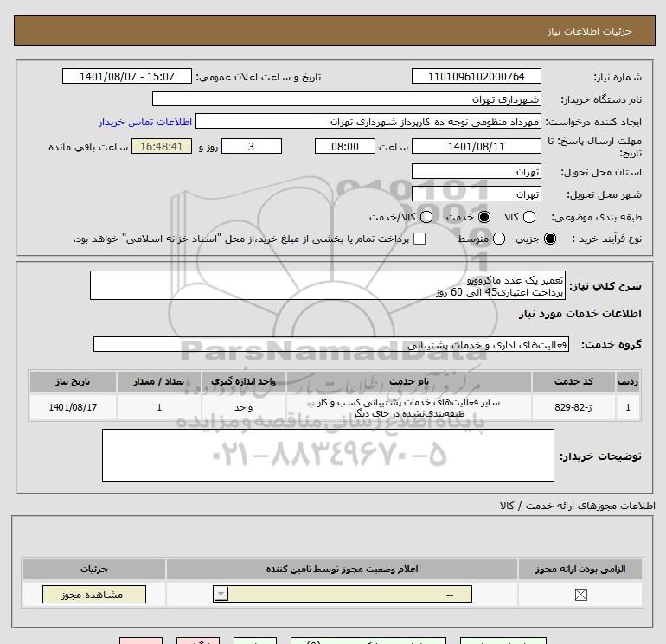The height and width of the screenshot is (644, 666).
Task: Click the unit cell واحد
Action: (243, 407)
